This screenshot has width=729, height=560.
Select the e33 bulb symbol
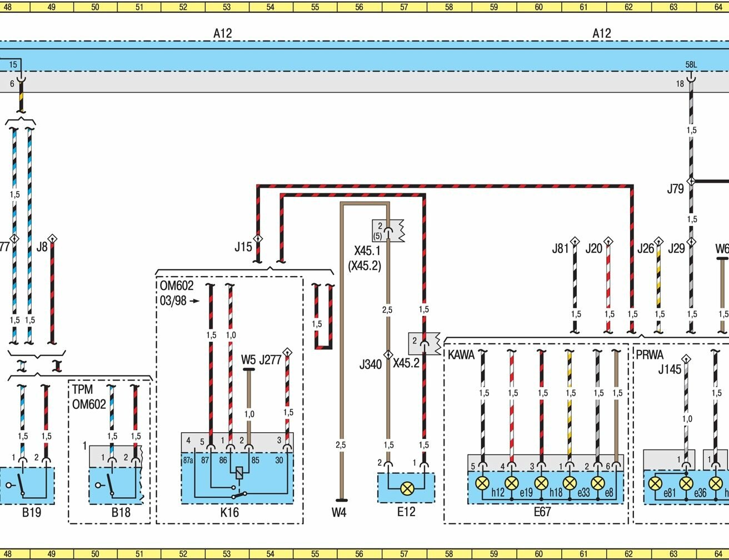[x=570, y=483]
